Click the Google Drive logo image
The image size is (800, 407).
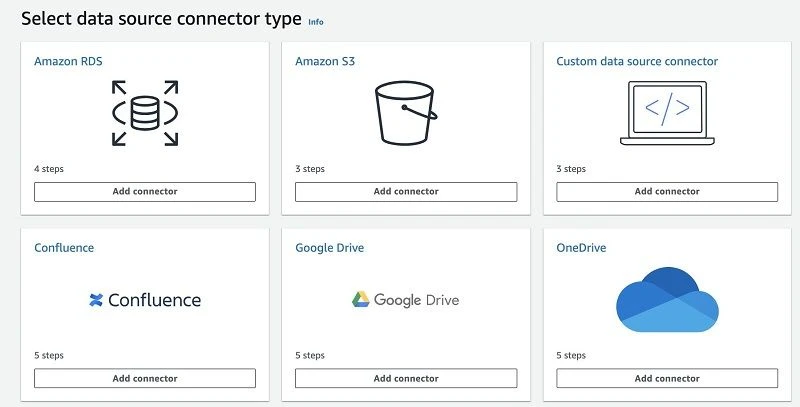click(406, 300)
